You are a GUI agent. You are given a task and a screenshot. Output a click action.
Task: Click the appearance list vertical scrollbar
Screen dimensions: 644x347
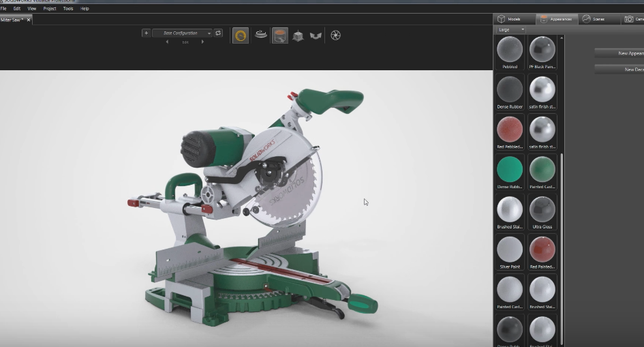pyautogui.click(x=562, y=250)
